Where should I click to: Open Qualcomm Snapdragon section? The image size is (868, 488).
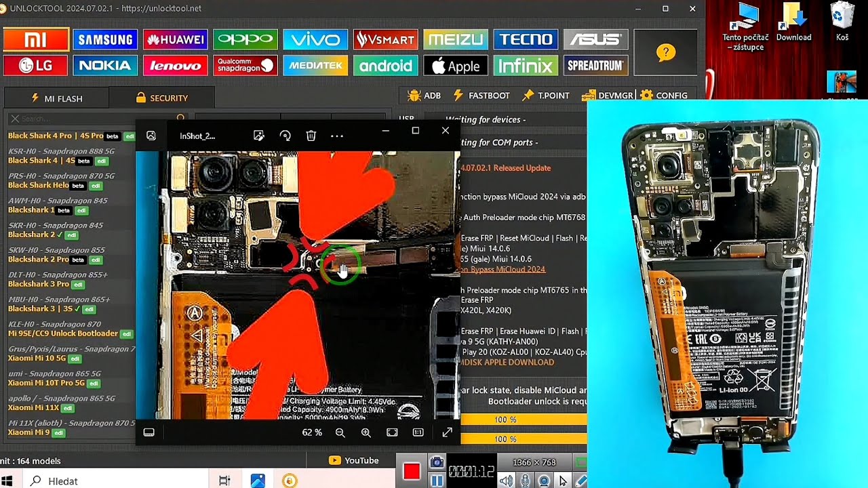245,66
